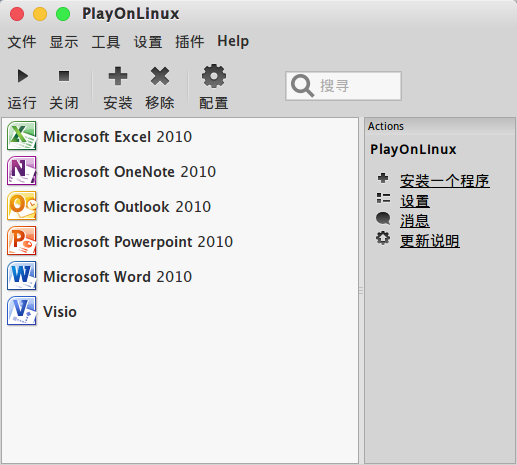Open the 文件 menu
Image resolution: width=517 pixels, height=465 pixels.
point(22,42)
